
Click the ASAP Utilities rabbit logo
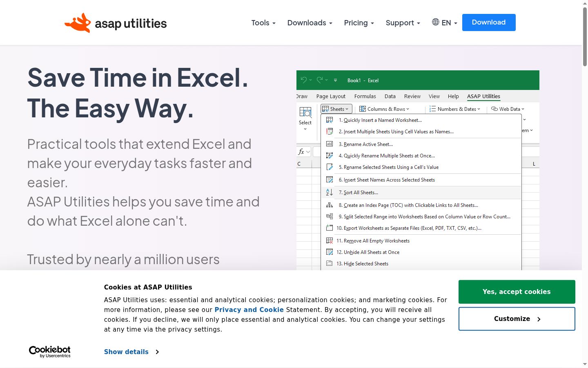tap(78, 23)
